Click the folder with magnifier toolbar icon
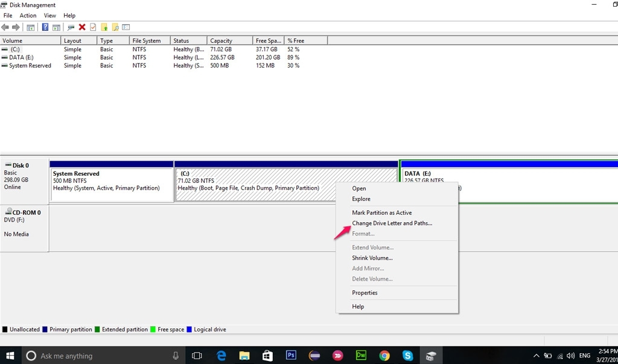This screenshot has height=364, width=618. (115, 27)
